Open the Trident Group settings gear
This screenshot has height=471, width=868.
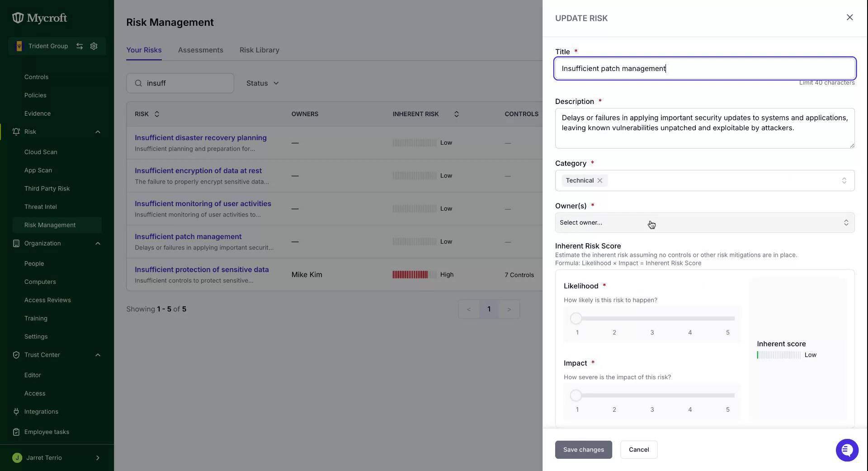(x=94, y=46)
